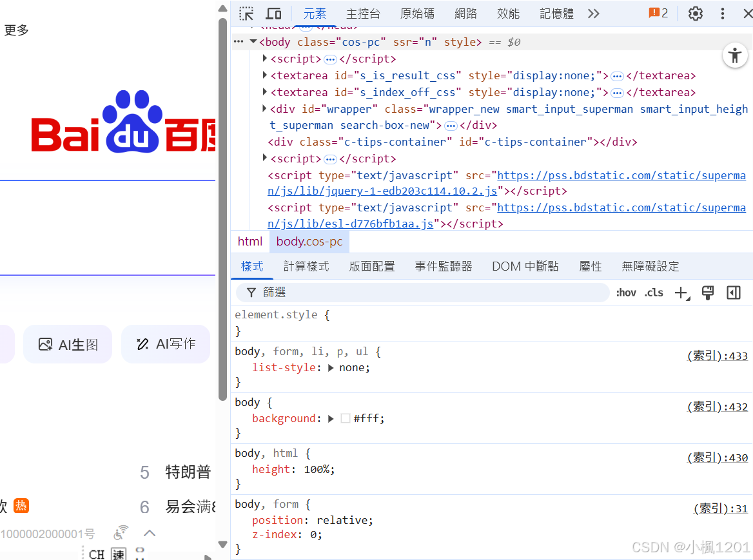
Task: Open the 記憶體 tab
Action: tap(556, 14)
